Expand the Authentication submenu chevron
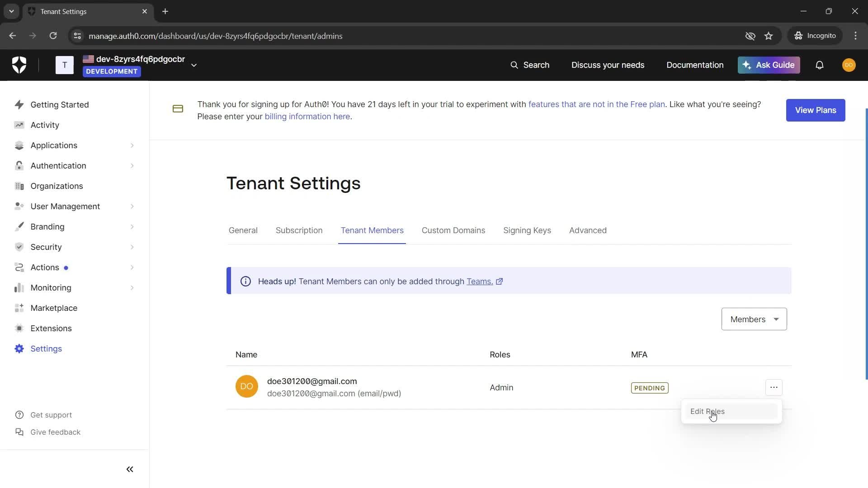The image size is (868, 488). click(x=132, y=166)
